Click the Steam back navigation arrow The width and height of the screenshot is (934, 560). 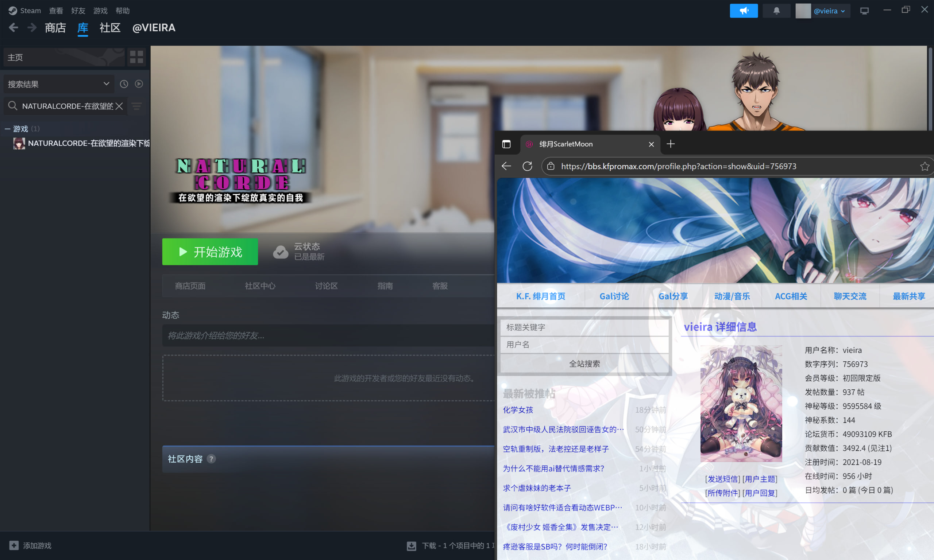[13, 27]
